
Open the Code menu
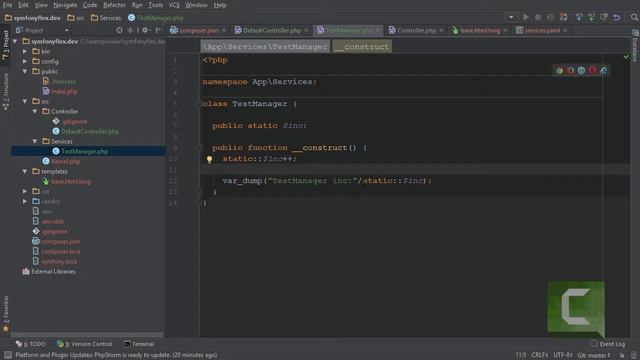[x=90, y=5]
